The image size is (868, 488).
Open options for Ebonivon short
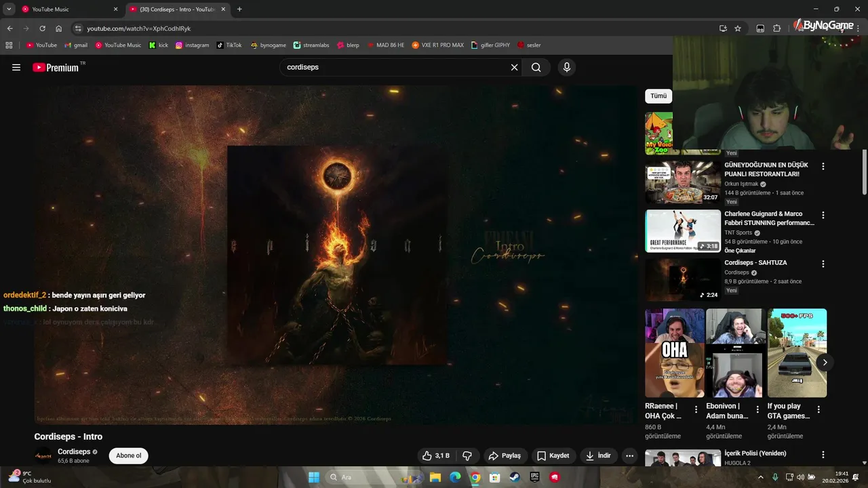pyautogui.click(x=757, y=409)
